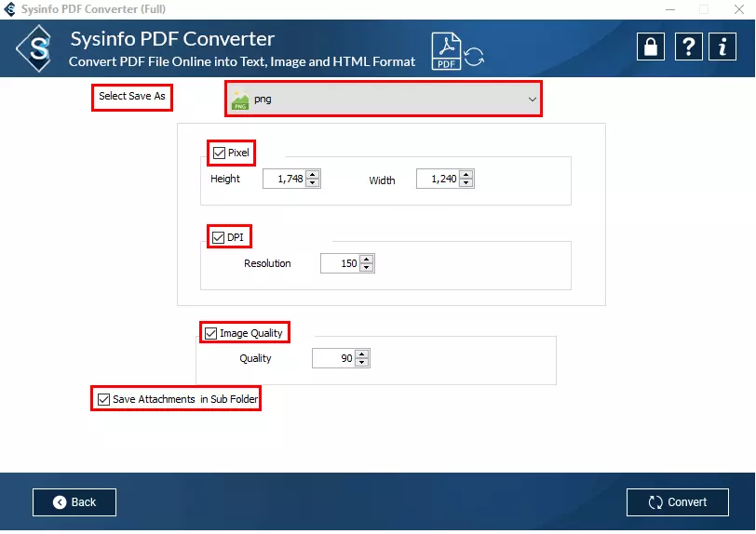756x534 pixels.
Task: Click the Quality label
Action: 255,358
